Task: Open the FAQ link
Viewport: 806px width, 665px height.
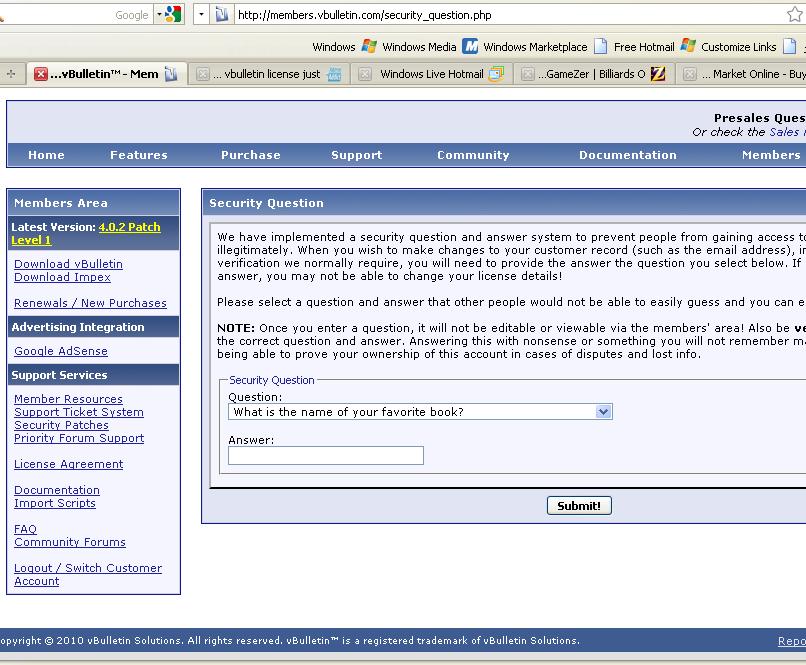Action: point(25,529)
